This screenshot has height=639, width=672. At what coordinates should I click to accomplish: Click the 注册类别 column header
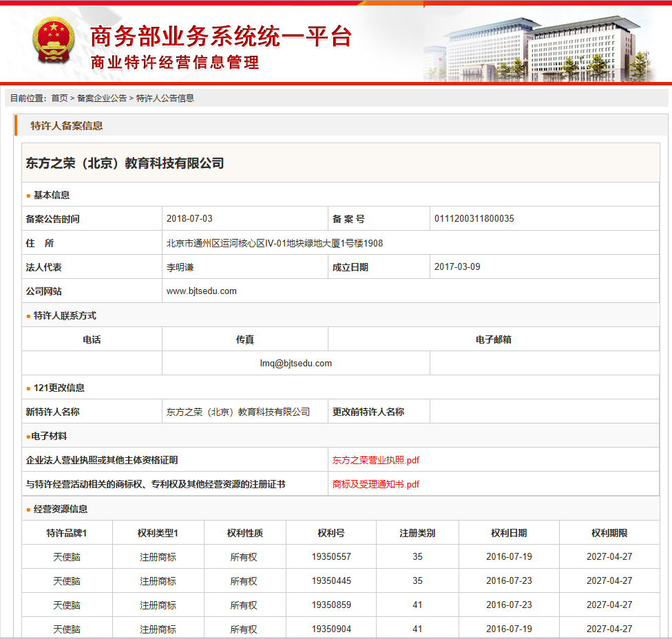pos(417,533)
